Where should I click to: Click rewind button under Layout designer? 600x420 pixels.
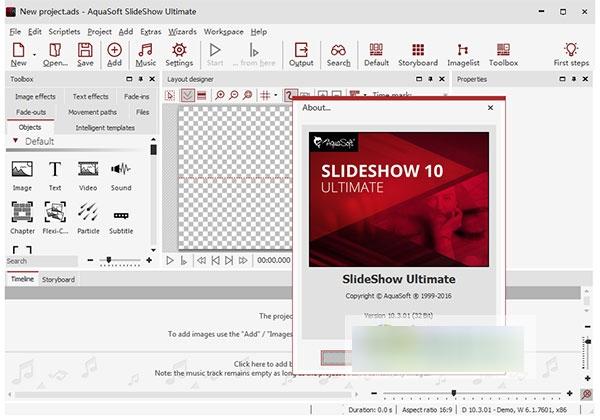point(201,260)
